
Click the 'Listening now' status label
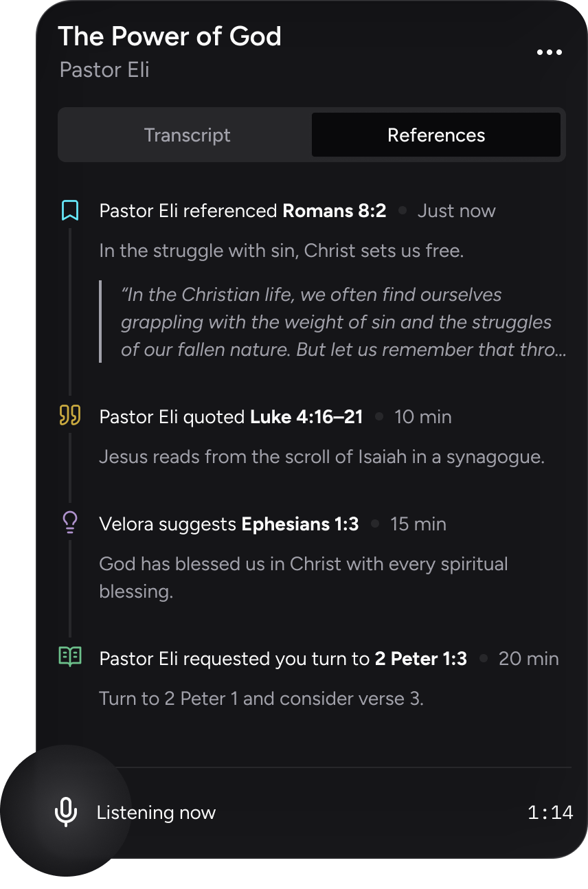pyautogui.click(x=156, y=813)
